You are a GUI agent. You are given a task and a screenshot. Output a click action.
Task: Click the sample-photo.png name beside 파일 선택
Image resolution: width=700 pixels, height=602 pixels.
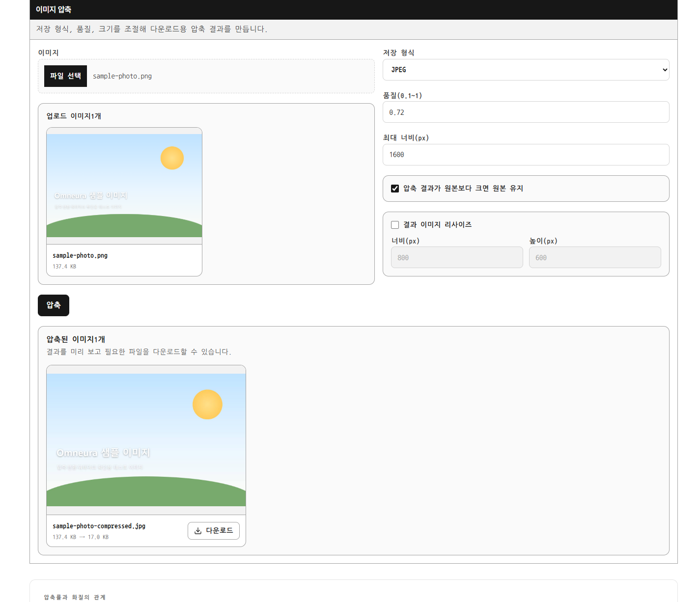point(122,76)
